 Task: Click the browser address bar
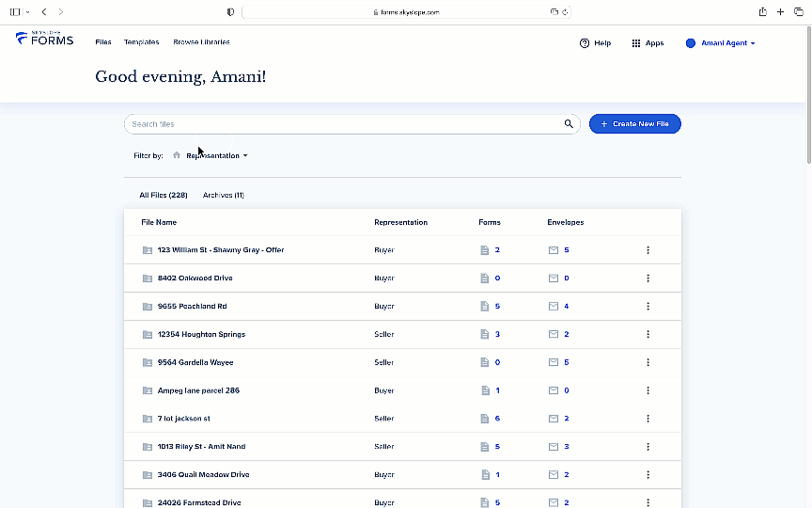click(x=407, y=12)
